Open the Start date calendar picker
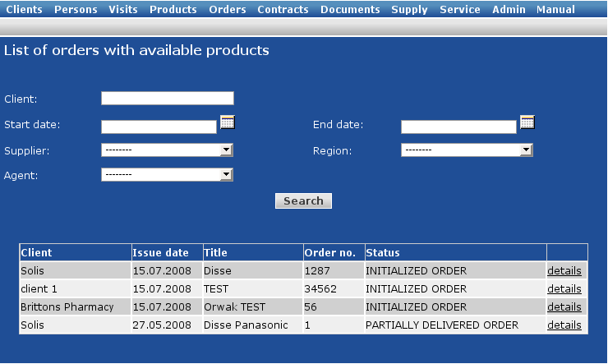This screenshot has width=608, height=364. coord(228,122)
